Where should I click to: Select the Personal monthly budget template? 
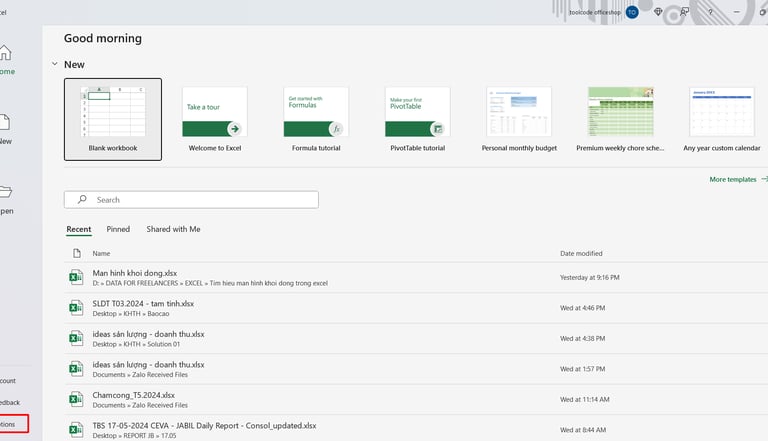[x=519, y=119]
